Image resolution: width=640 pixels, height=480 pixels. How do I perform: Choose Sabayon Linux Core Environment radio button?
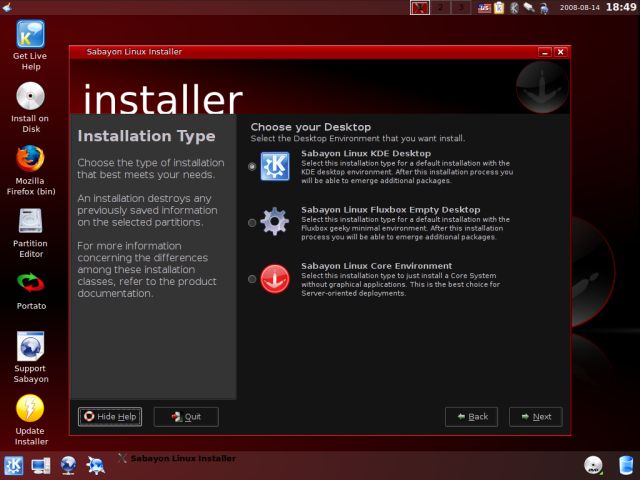coord(252,279)
